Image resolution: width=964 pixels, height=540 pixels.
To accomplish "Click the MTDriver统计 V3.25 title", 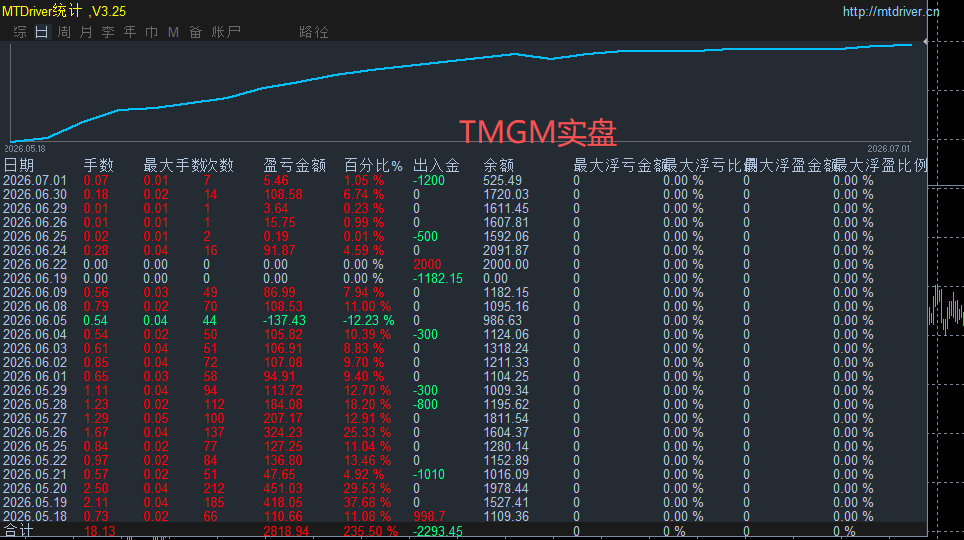I will point(64,11).
